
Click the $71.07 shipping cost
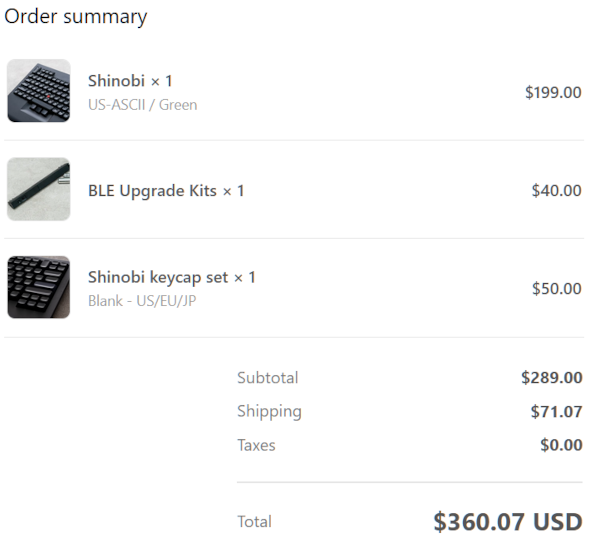tap(556, 411)
